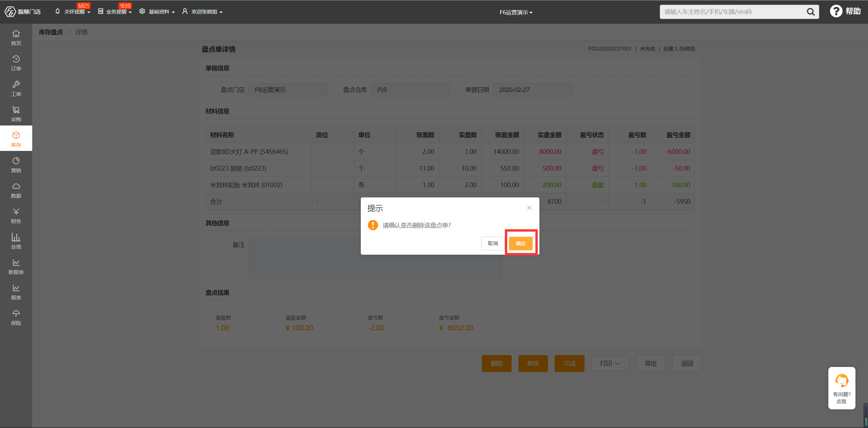Viewport: 868px width, 428px height.
Task: Open the 财务 finance sidebar icon
Action: point(16,215)
